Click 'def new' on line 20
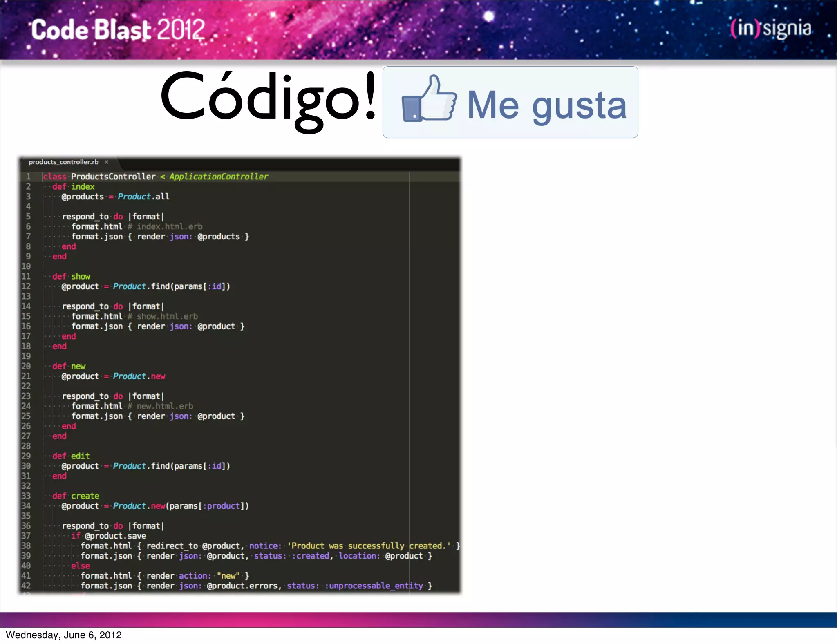The image size is (837, 644). click(69, 366)
